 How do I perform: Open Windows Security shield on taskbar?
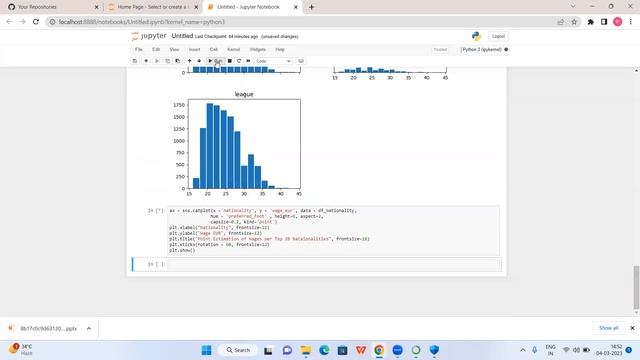pos(434,350)
